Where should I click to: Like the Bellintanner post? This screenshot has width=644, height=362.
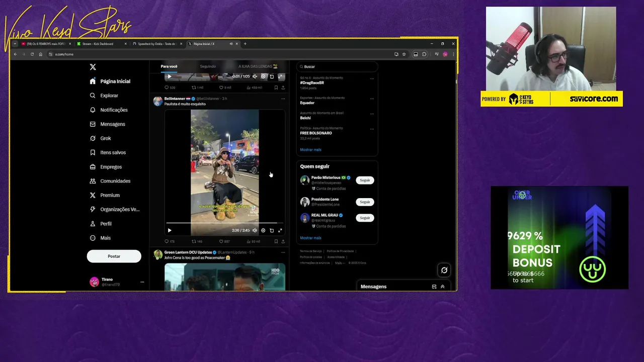224,241
